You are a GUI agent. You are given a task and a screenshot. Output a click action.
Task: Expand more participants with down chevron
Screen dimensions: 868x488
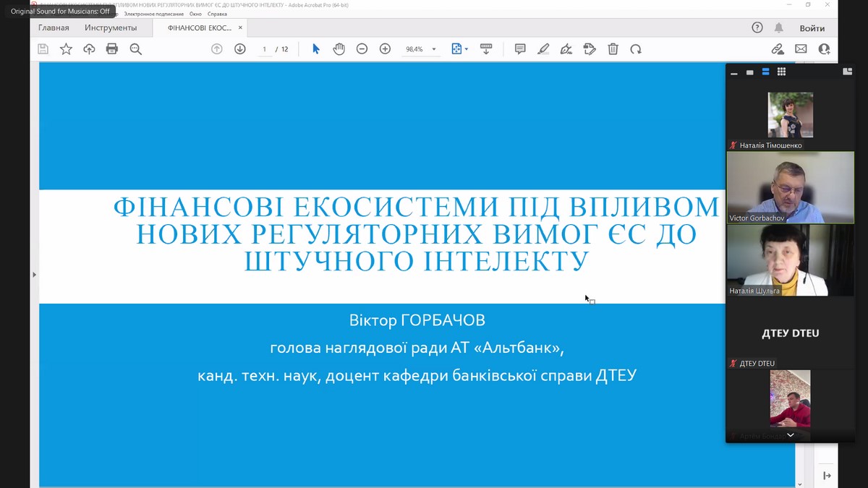790,435
